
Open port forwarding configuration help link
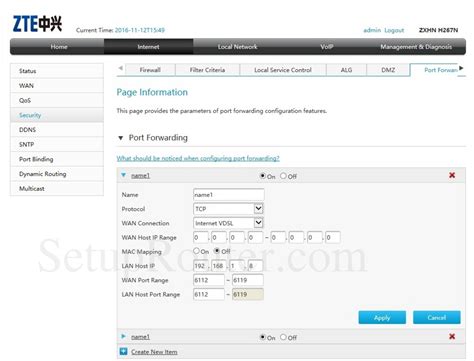(198, 158)
